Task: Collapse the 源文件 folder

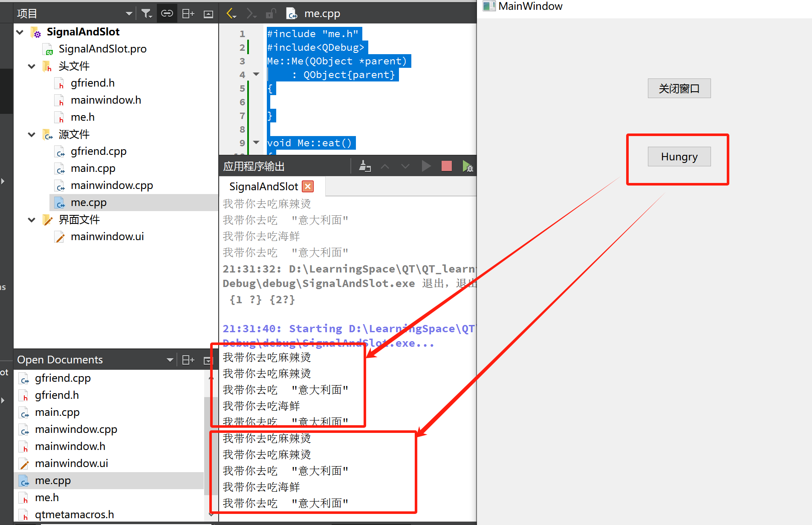Action: [x=32, y=134]
